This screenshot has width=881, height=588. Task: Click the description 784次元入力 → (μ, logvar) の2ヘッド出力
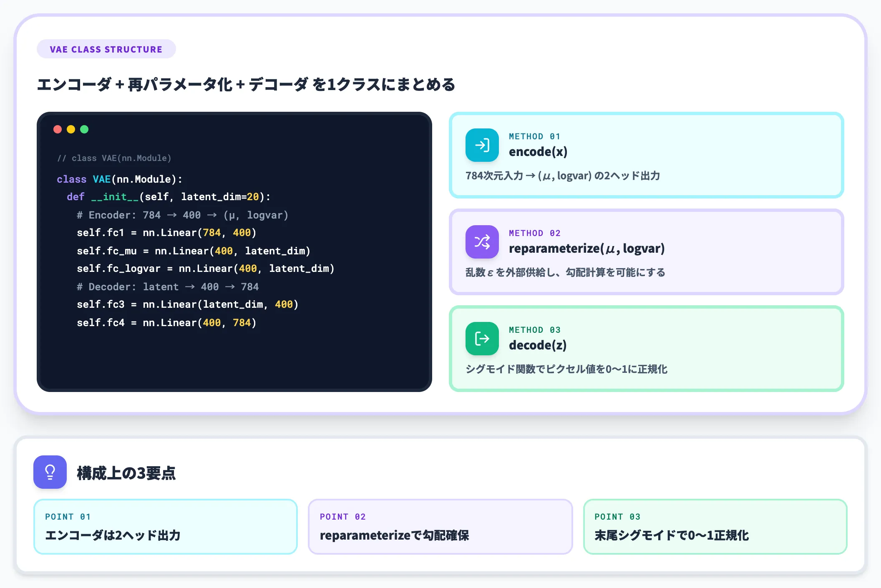point(563,176)
